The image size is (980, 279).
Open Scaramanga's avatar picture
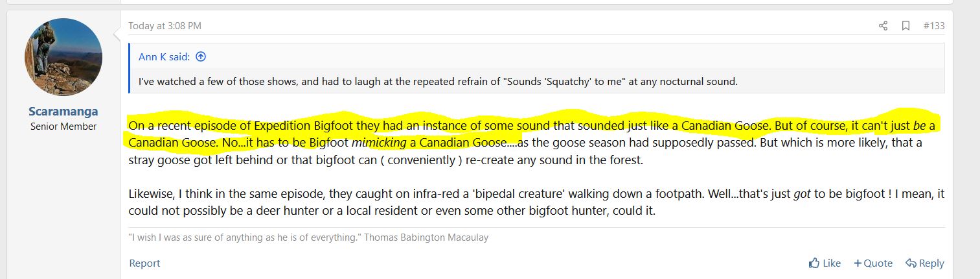click(63, 57)
